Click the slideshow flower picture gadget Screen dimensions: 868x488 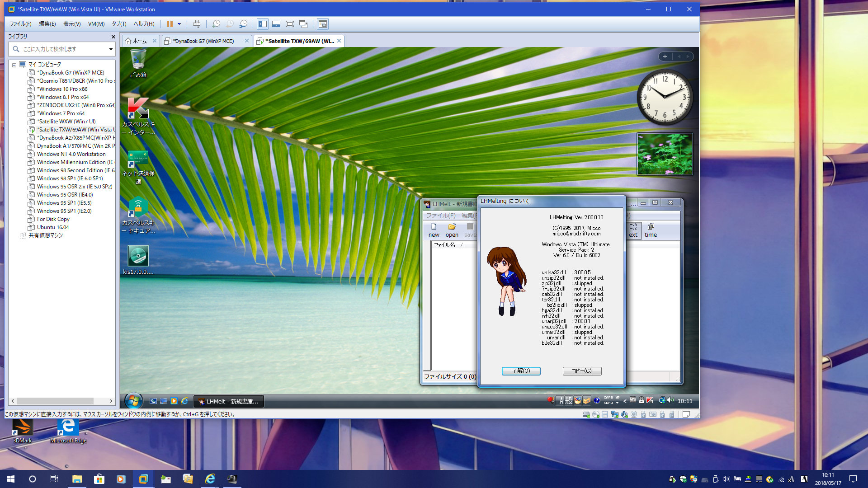[x=665, y=154]
